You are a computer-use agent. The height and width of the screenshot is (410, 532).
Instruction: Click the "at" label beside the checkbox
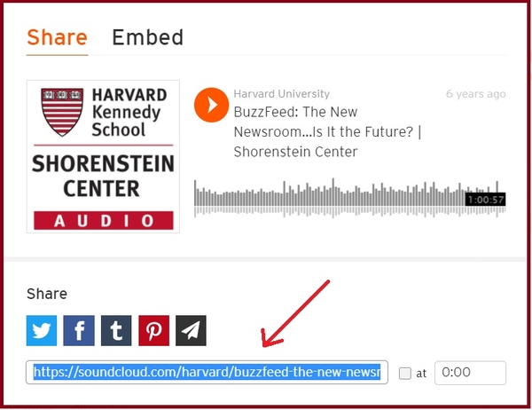[x=421, y=374]
